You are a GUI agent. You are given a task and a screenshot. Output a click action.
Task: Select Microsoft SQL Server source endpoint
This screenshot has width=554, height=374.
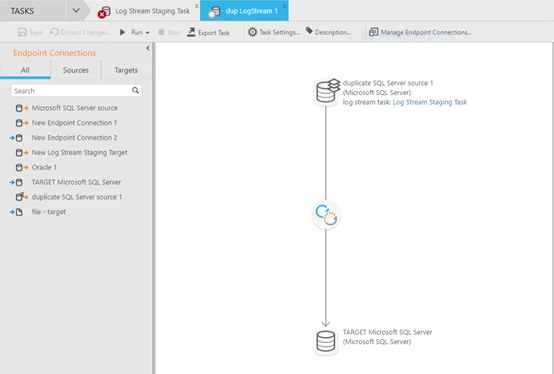75,108
